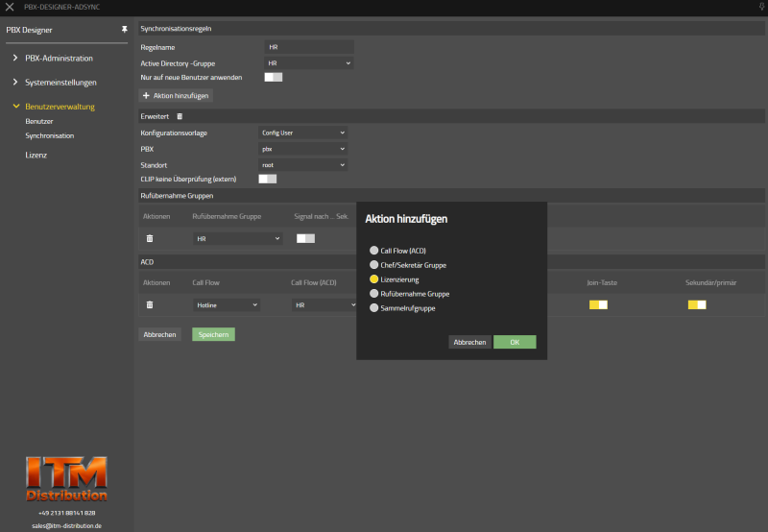Image resolution: width=768 pixels, height=532 pixels.
Task: Select Rufübernahme Gruppe radio option
Action: 373,294
